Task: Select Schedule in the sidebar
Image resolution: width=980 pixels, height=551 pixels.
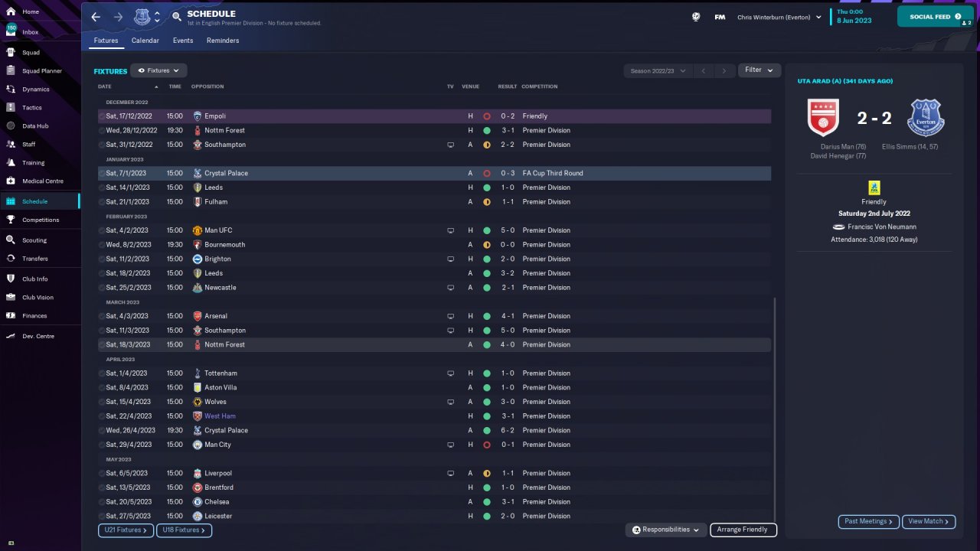Action: [40, 201]
